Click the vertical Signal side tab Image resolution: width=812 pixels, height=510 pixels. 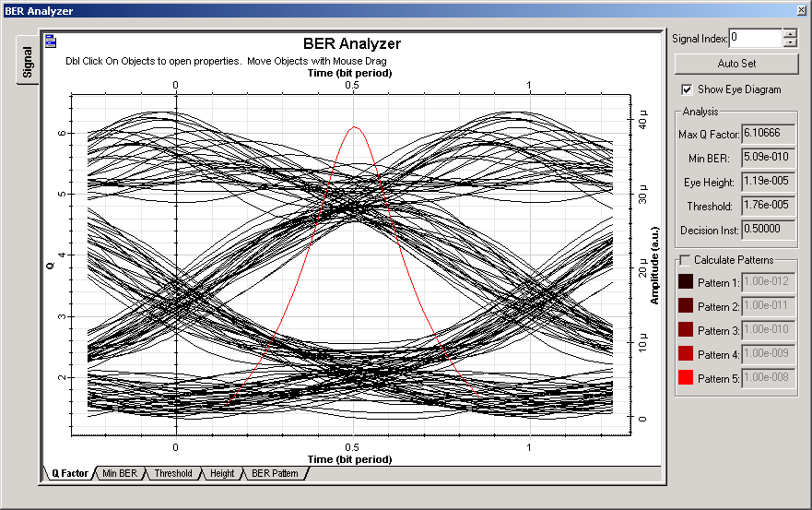point(28,62)
